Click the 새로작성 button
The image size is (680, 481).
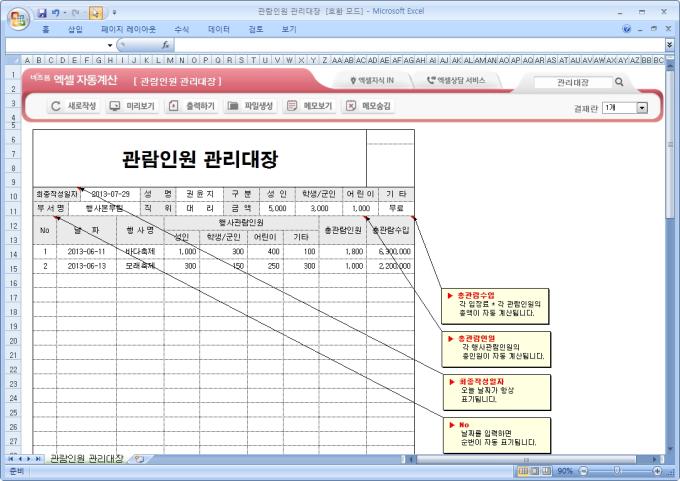pyautogui.click(x=73, y=106)
